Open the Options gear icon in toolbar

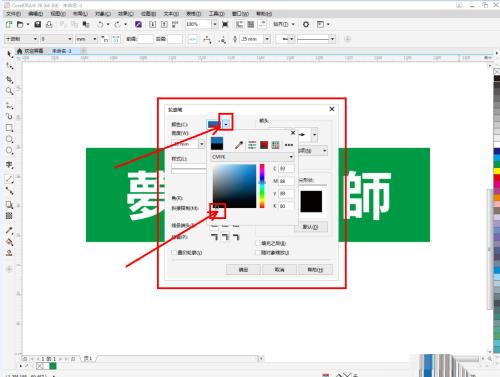point(306,24)
